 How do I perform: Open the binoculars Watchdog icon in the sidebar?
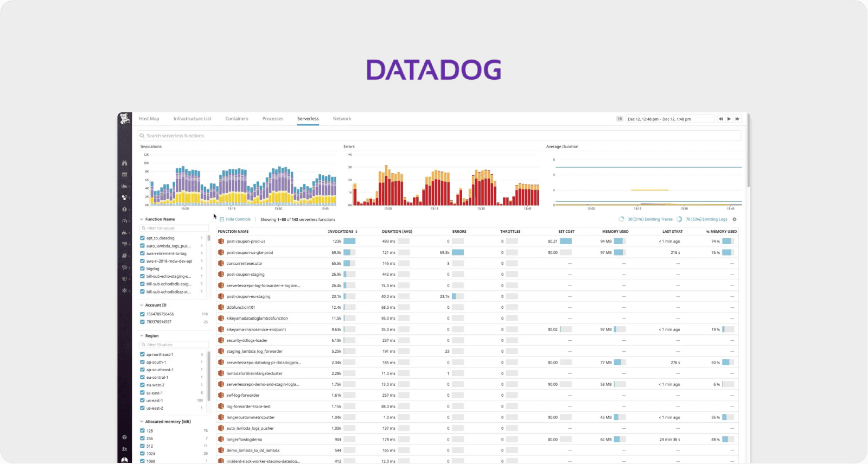point(125,163)
